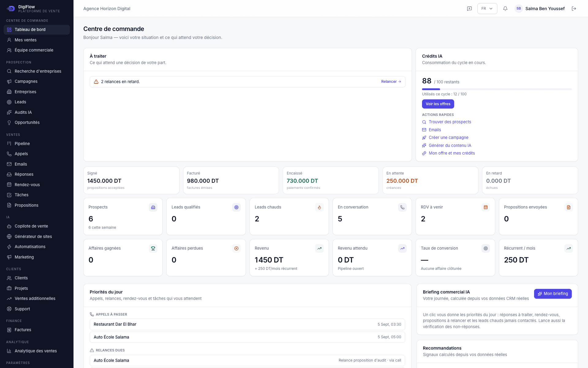Viewport: 588px width, 368px height.
Task: Click the En conversation phone icon
Action: click(402, 207)
